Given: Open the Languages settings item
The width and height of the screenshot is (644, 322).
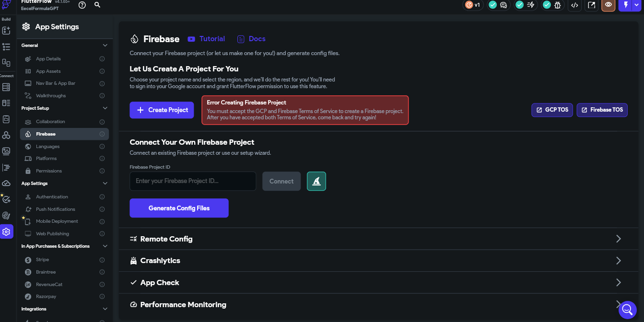Looking at the screenshot, I should click(x=64, y=147).
